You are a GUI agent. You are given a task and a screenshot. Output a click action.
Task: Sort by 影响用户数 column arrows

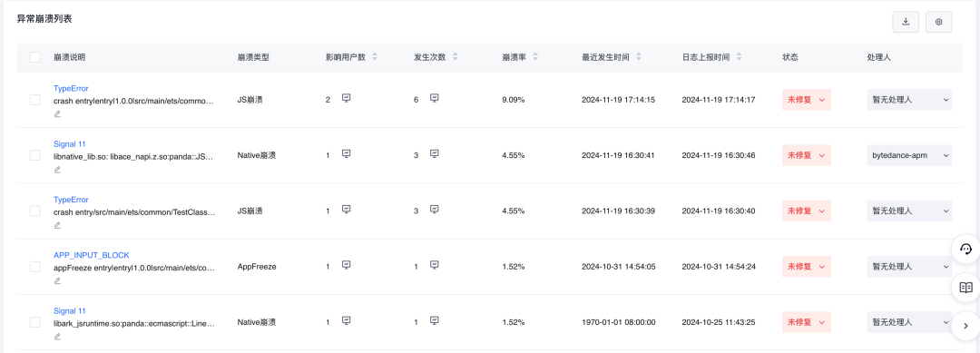375,57
